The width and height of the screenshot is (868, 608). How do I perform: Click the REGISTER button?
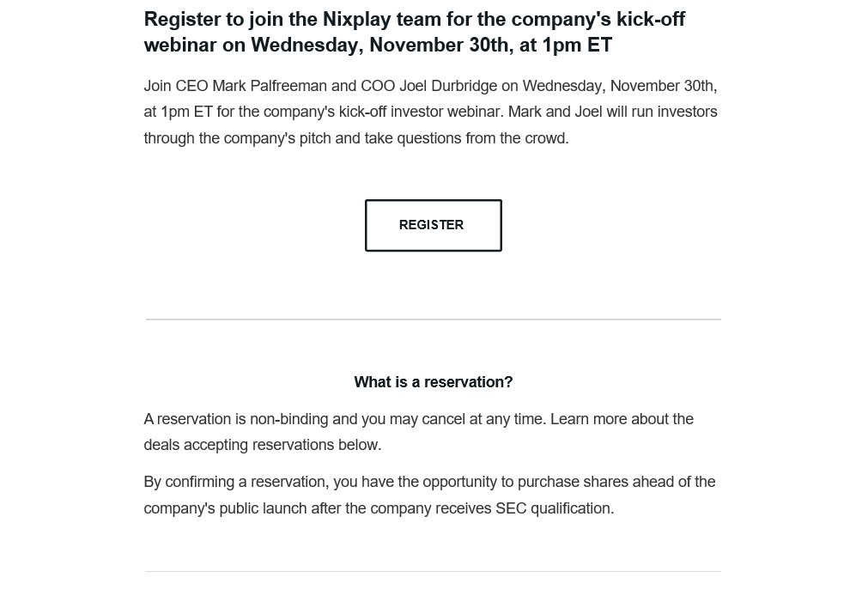(433, 225)
